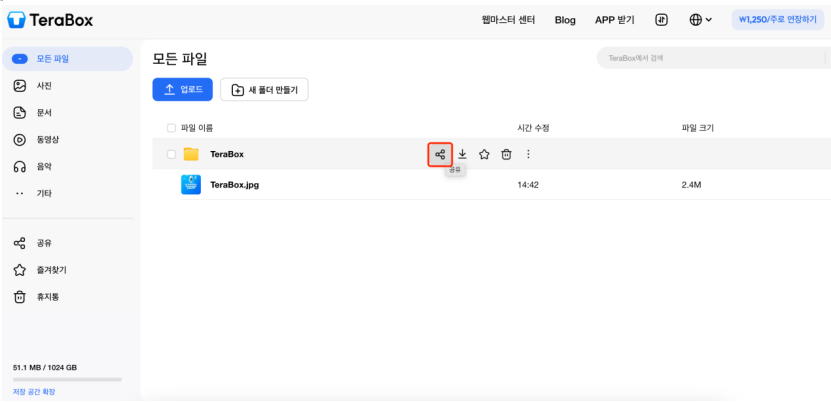Open the Blog link
The width and height of the screenshot is (831, 402).
click(x=565, y=20)
